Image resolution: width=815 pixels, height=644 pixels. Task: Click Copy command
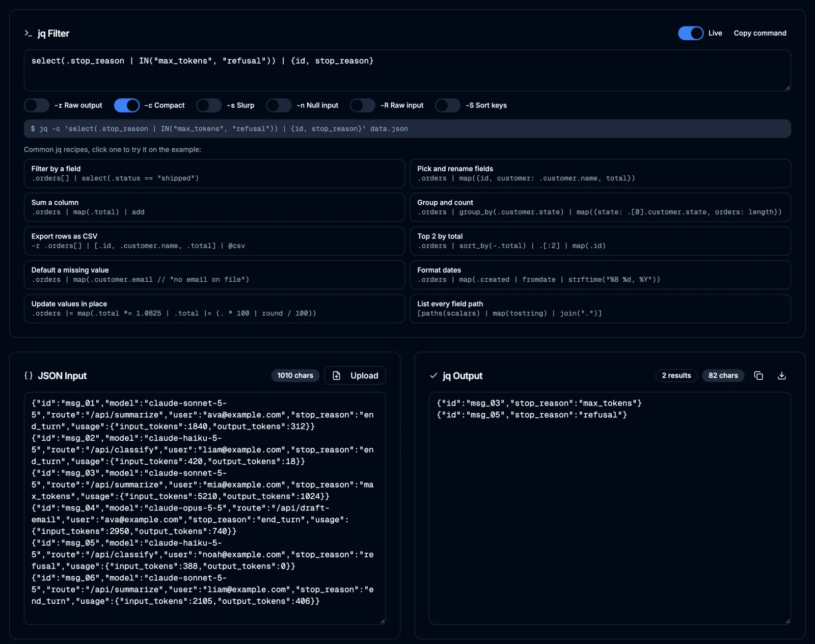coord(760,33)
